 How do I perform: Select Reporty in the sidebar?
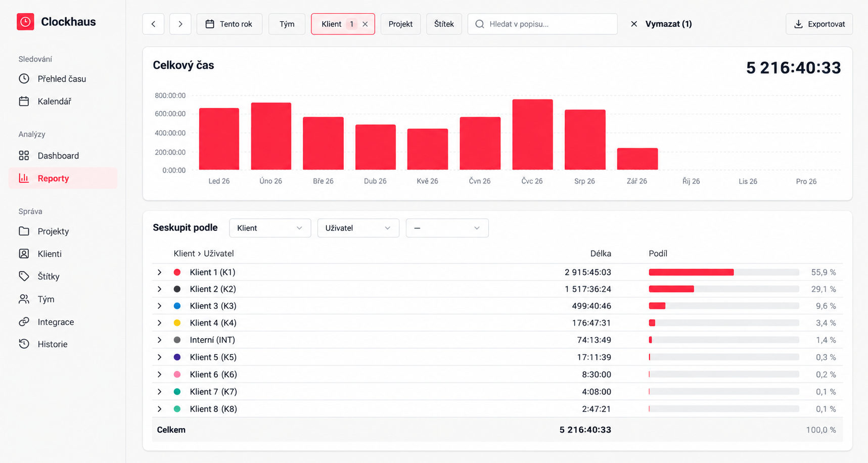pos(63,178)
